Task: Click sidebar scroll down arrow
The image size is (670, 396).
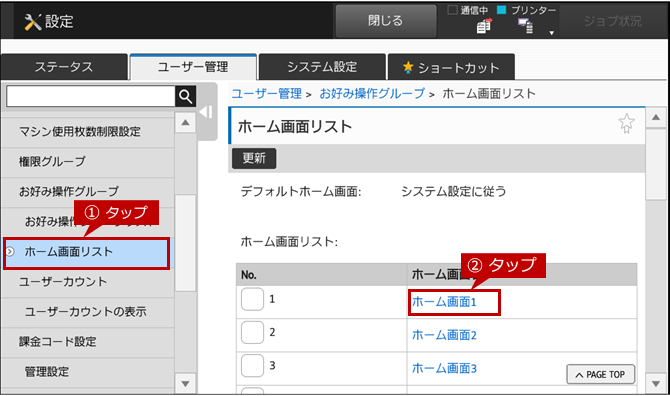Action: click(x=185, y=384)
